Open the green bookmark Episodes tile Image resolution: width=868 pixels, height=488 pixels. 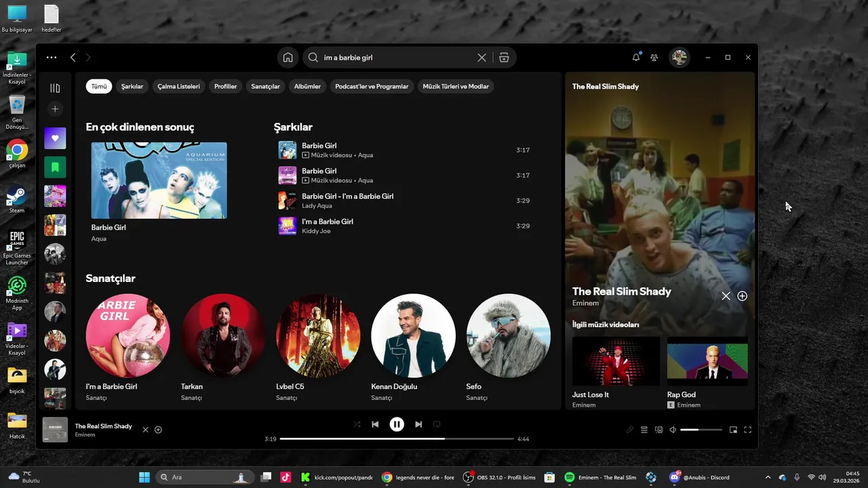[x=55, y=167]
